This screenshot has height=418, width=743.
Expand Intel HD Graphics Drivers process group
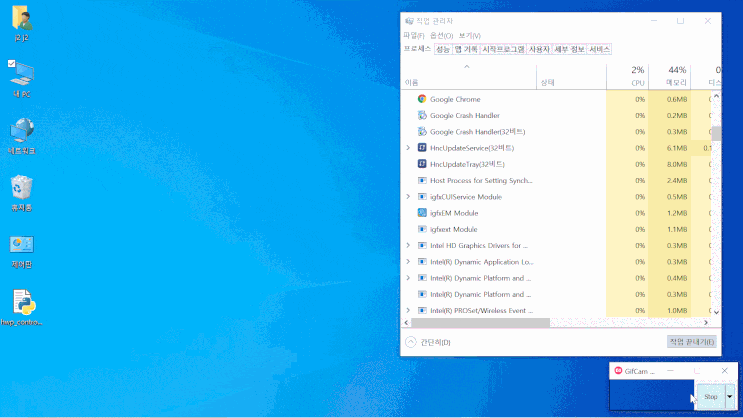point(408,245)
